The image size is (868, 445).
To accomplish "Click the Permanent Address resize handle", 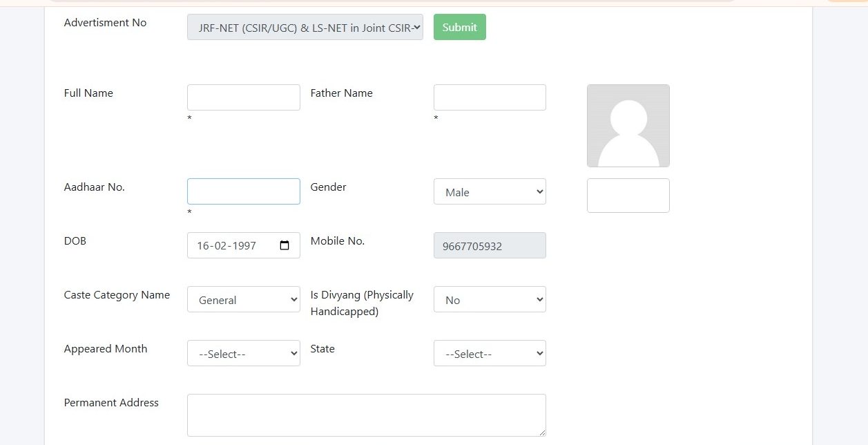I will coord(541,433).
